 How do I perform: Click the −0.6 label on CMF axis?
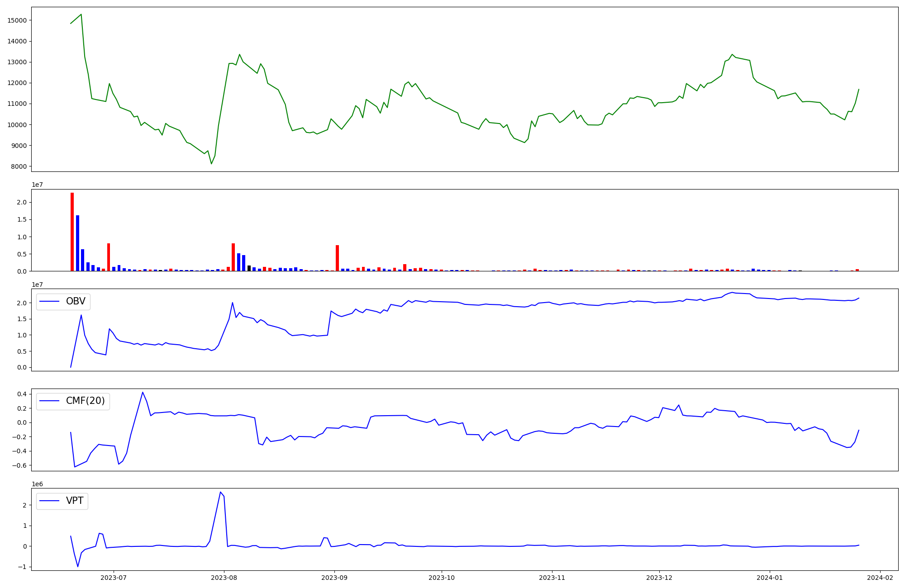[x=19, y=465]
